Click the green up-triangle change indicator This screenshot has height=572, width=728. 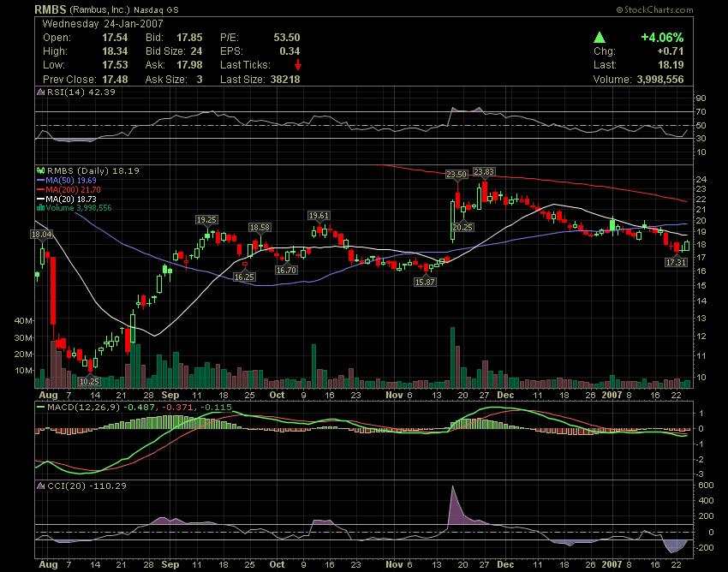pyautogui.click(x=600, y=37)
